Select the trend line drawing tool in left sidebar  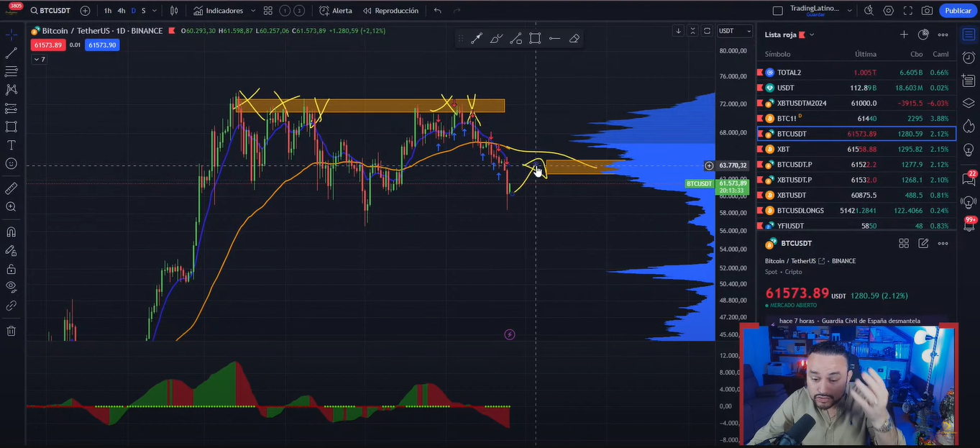click(x=12, y=53)
